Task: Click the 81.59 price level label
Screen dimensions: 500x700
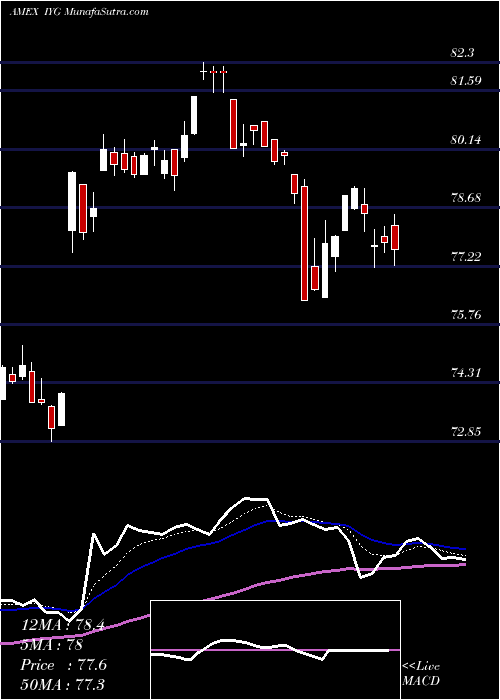Action: click(466, 81)
